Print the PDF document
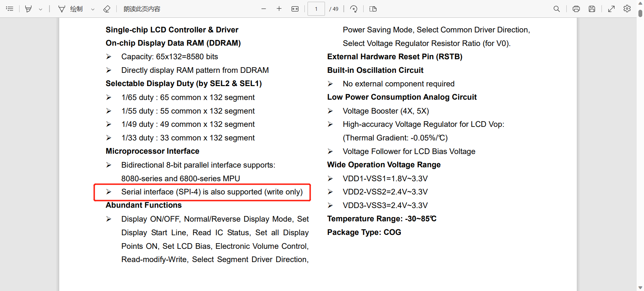 click(576, 9)
